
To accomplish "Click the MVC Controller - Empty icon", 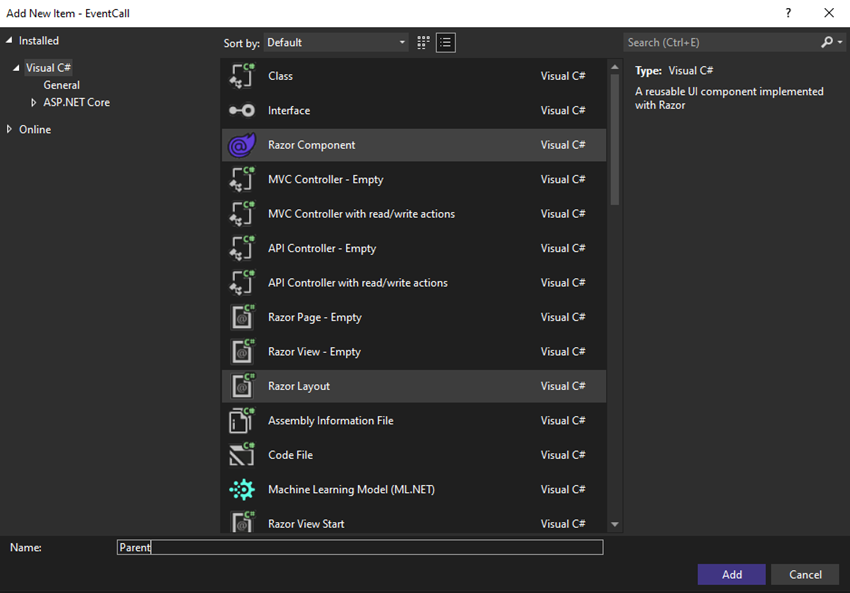I will 242,180.
